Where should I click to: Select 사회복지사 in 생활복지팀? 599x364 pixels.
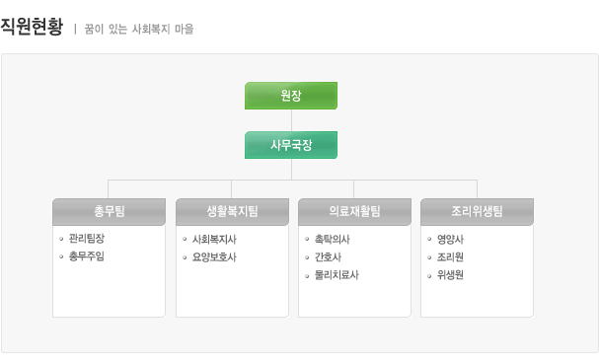pyautogui.click(x=214, y=240)
